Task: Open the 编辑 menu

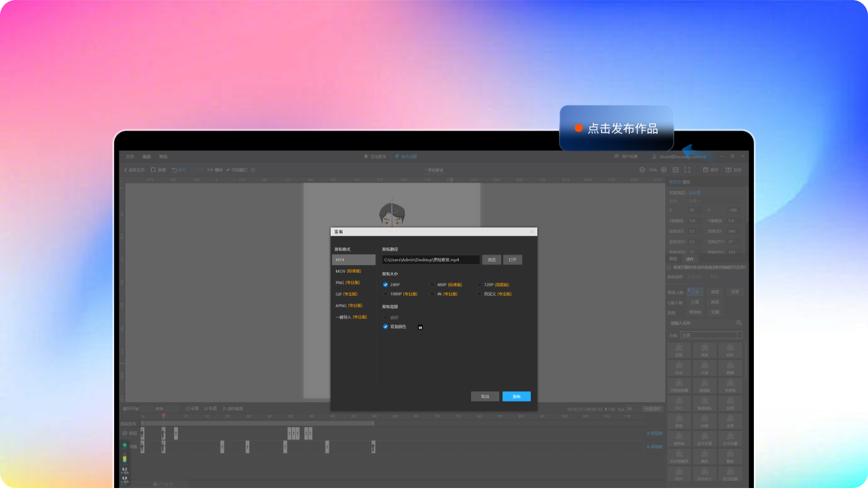Action: pyautogui.click(x=146, y=157)
